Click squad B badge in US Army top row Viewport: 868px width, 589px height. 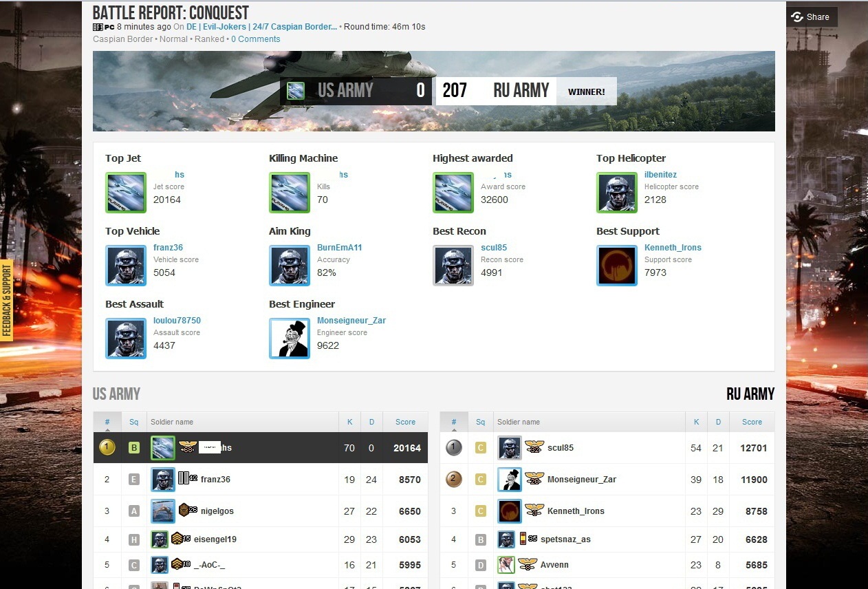tap(134, 448)
